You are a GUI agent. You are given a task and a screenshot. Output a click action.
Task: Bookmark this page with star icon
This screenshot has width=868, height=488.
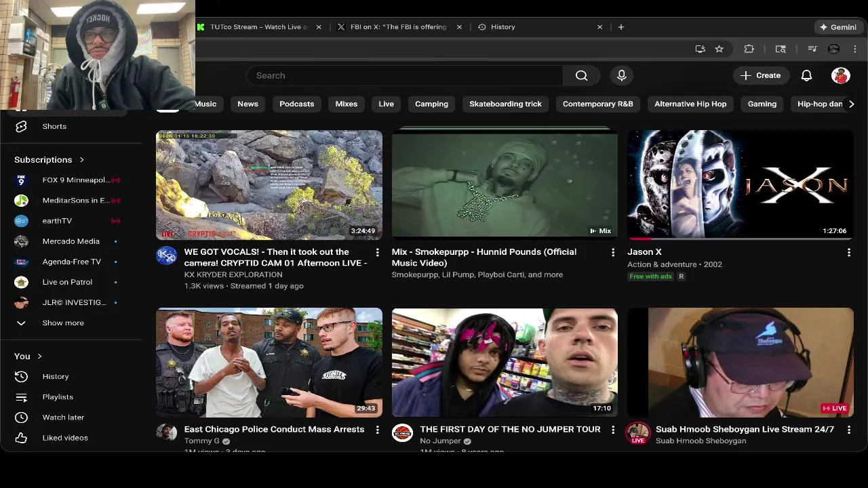[719, 49]
